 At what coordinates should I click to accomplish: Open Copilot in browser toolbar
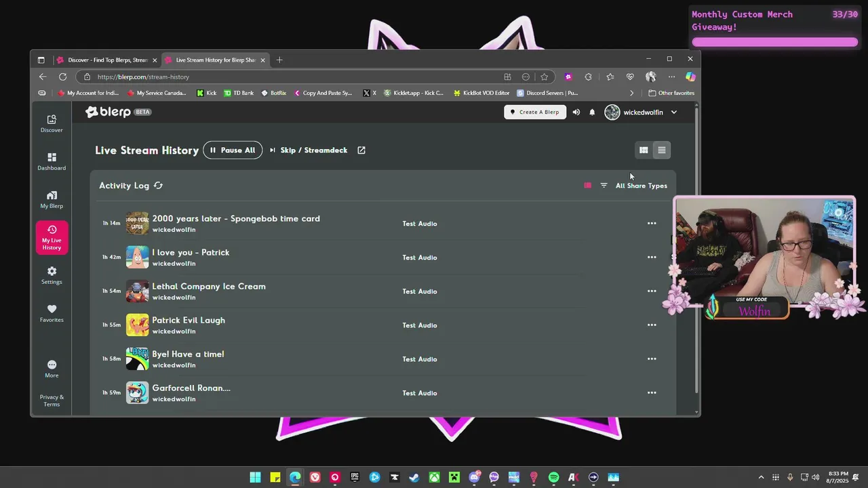(690, 77)
